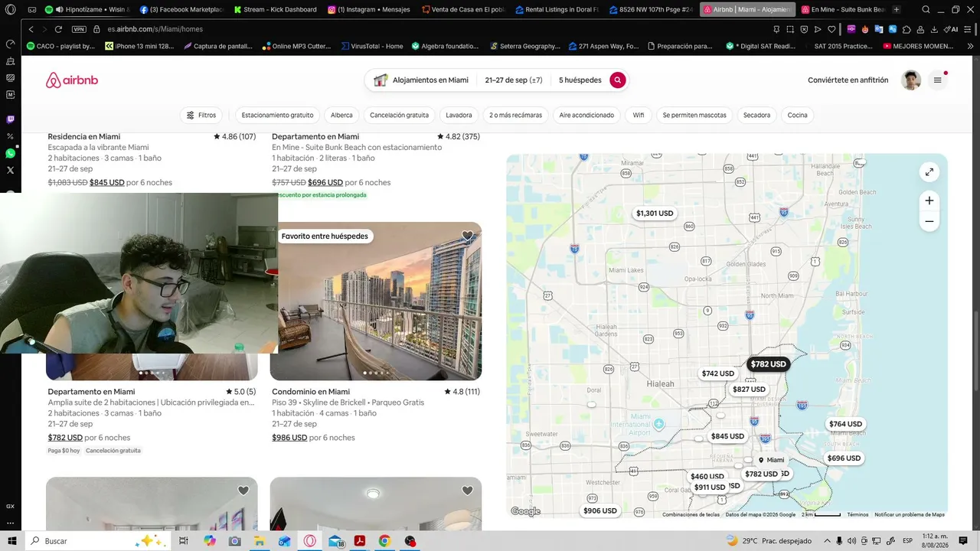Open Twitch in the Opera sidebar
This screenshot has height=551, width=980.
[10, 119]
